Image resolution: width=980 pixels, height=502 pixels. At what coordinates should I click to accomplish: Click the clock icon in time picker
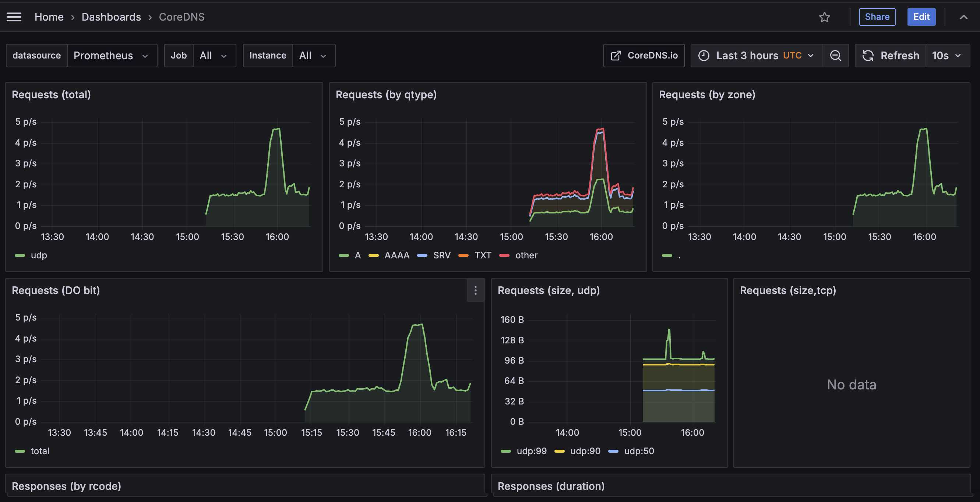tap(704, 56)
